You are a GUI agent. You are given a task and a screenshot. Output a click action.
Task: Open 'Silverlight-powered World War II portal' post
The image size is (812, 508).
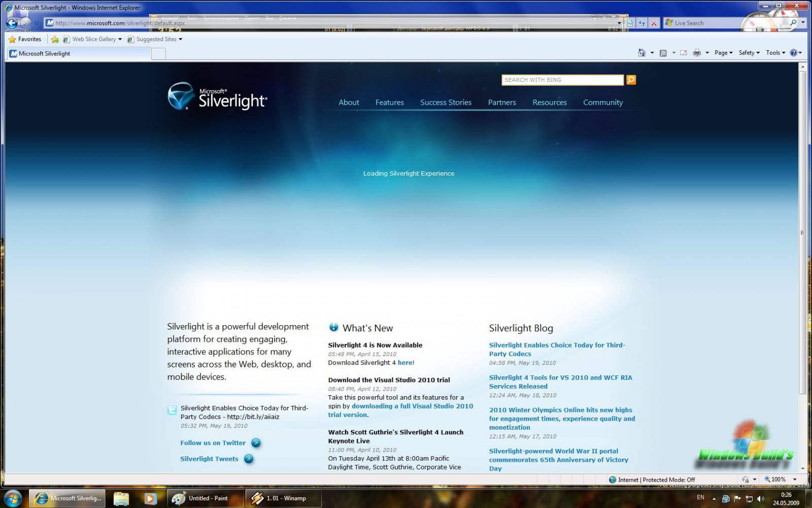click(x=558, y=460)
